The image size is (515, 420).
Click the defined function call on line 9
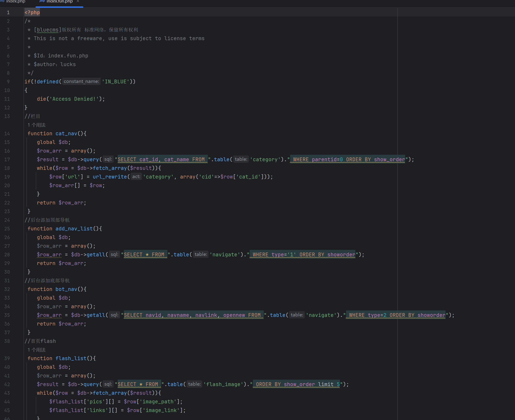[48, 82]
